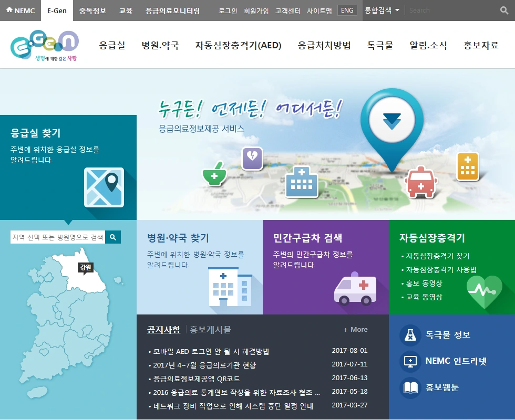
Task: Click the map pin icon under 응급실 찾기
Action: tap(104, 187)
